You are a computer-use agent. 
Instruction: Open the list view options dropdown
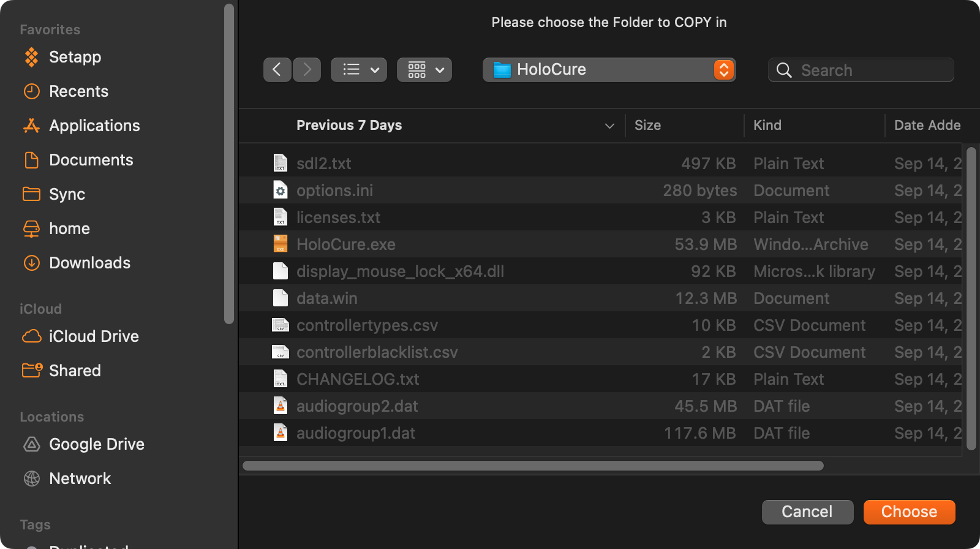359,70
